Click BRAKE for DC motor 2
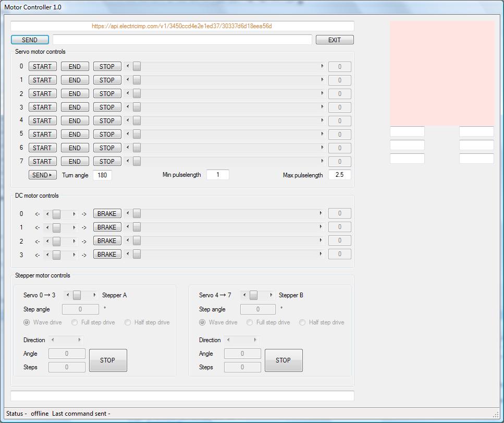The width and height of the screenshot is (504, 423). [x=107, y=240]
